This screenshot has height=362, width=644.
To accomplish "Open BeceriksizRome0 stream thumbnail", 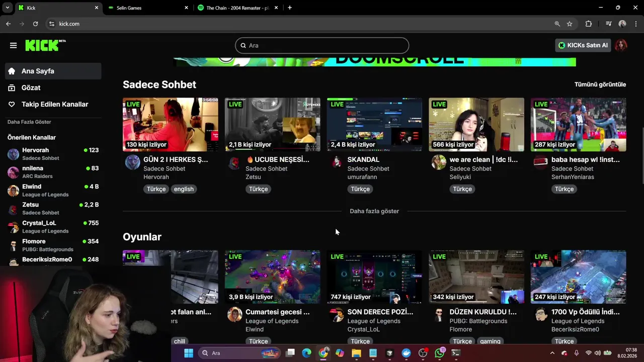I will point(579,277).
